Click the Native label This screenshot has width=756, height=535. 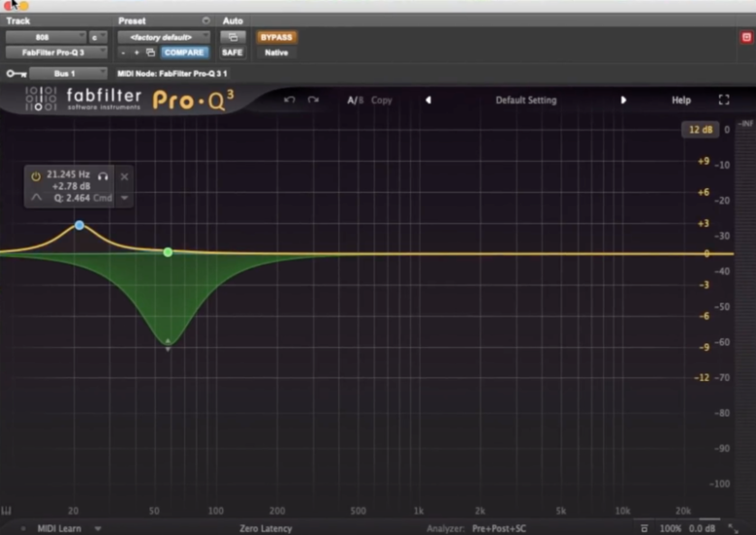(x=276, y=52)
